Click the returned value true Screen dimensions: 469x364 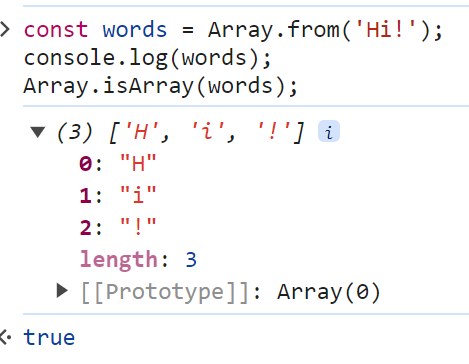[x=49, y=338]
